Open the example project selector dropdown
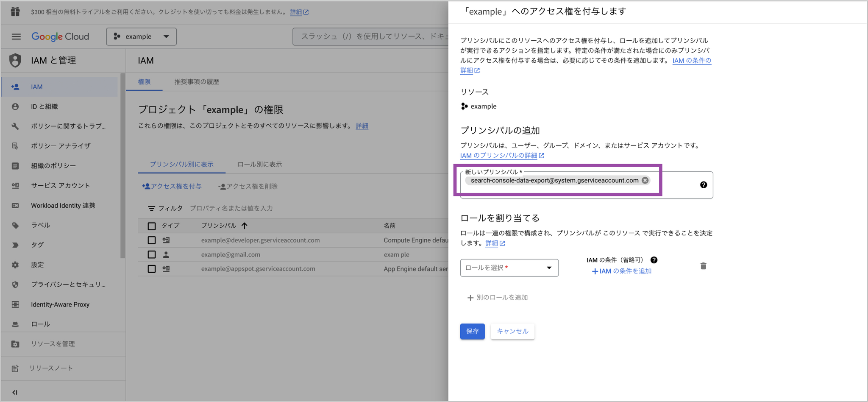The height and width of the screenshot is (402, 868). [141, 36]
